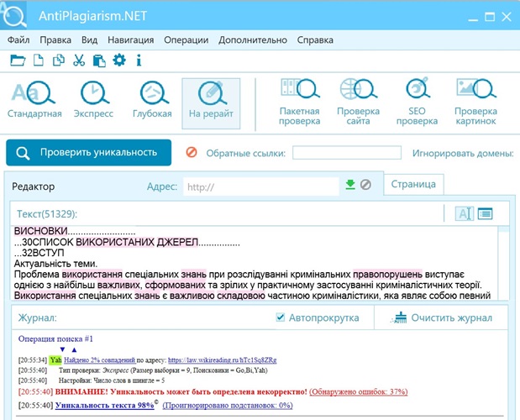Click the list view icon in text panel
The image size is (520, 420).
(486, 213)
